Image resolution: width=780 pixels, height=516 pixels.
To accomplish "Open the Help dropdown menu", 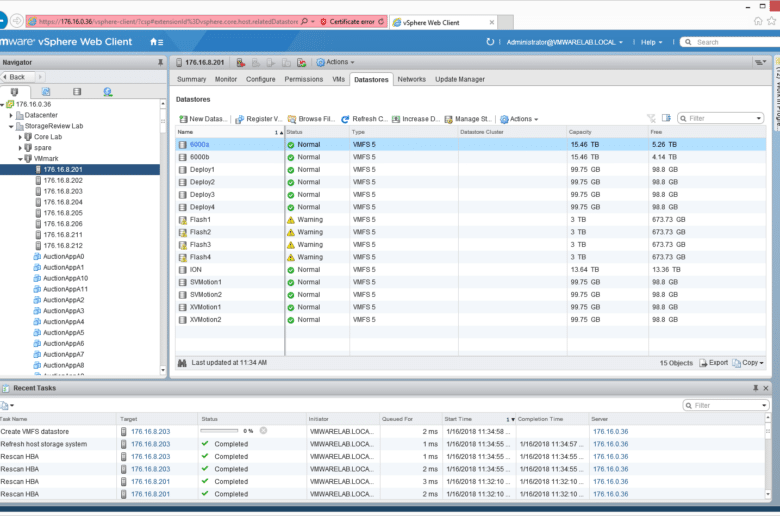I will click(x=651, y=42).
